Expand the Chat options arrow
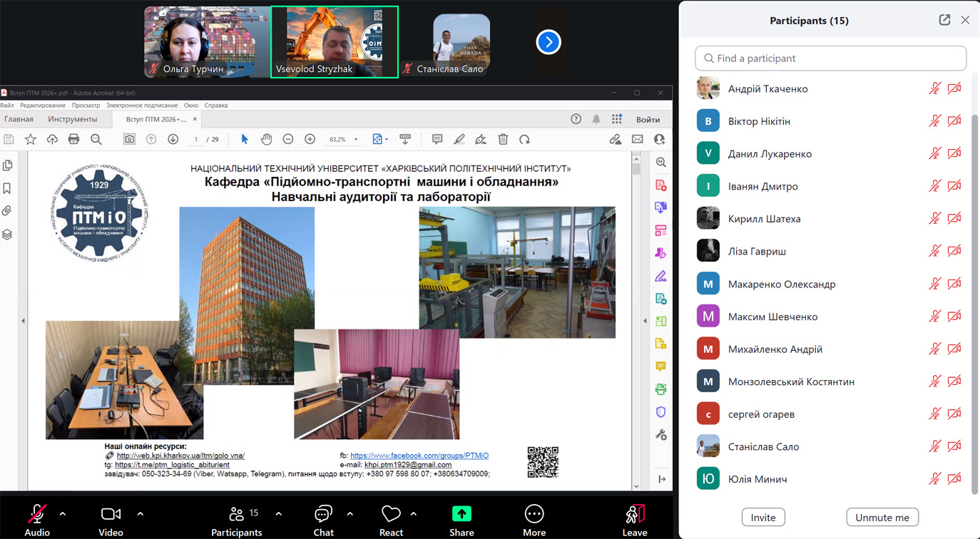This screenshot has width=980, height=539. click(x=349, y=513)
